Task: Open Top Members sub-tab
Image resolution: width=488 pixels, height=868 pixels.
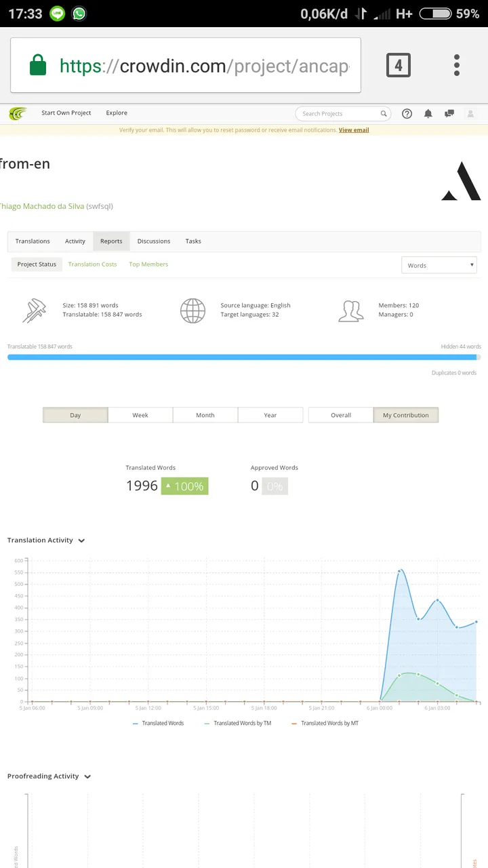Action: click(x=148, y=264)
